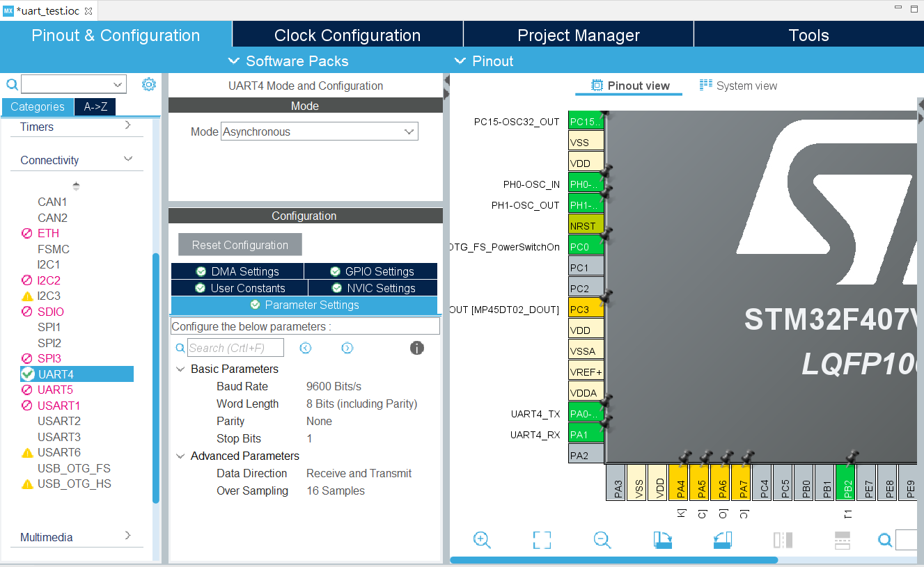
Task: Switch to System view
Action: click(x=738, y=86)
